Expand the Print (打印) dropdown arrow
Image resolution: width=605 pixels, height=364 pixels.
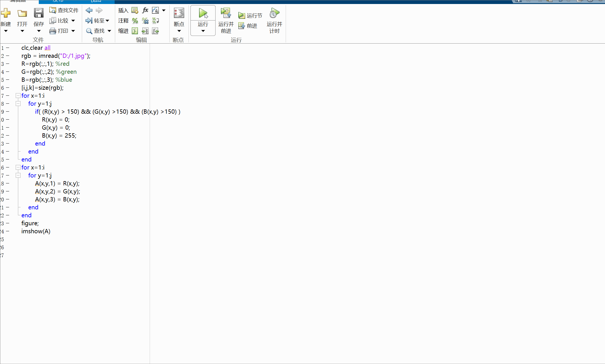pyautogui.click(x=73, y=31)
